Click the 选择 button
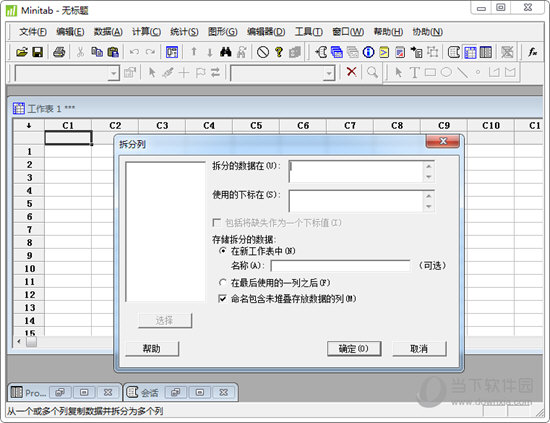Image resolution: width=550 pixels, height=423 pixels. pos(165,320)
